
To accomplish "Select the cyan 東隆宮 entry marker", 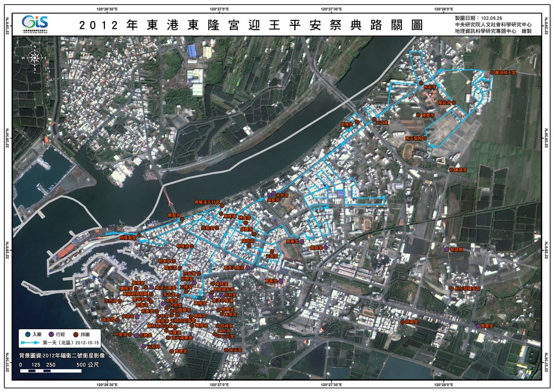I will [x=200, y=297].
